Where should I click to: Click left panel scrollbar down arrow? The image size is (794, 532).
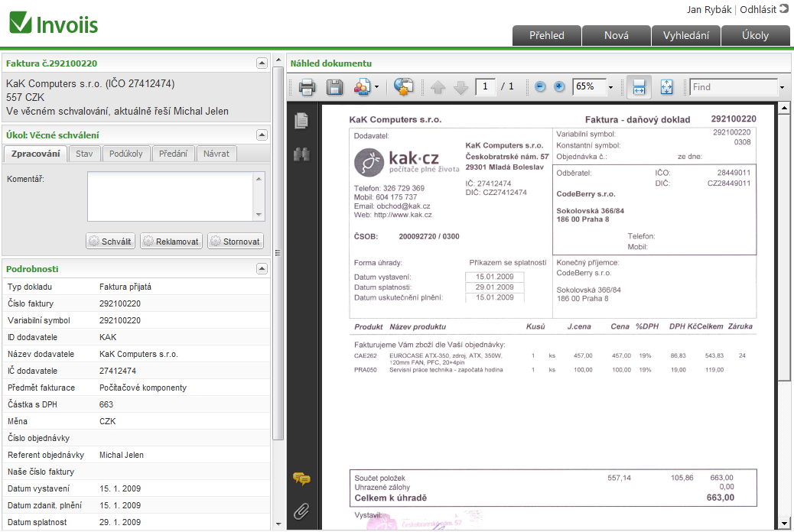tap(278, 524)
